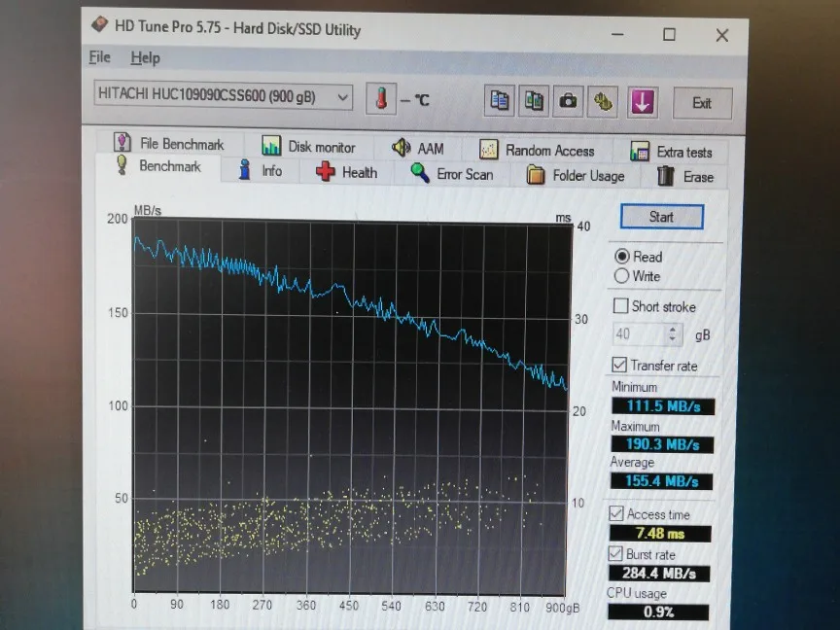The image size is (840, 630).
Task: Click the Start benchmark button
Action: point(662,217)
